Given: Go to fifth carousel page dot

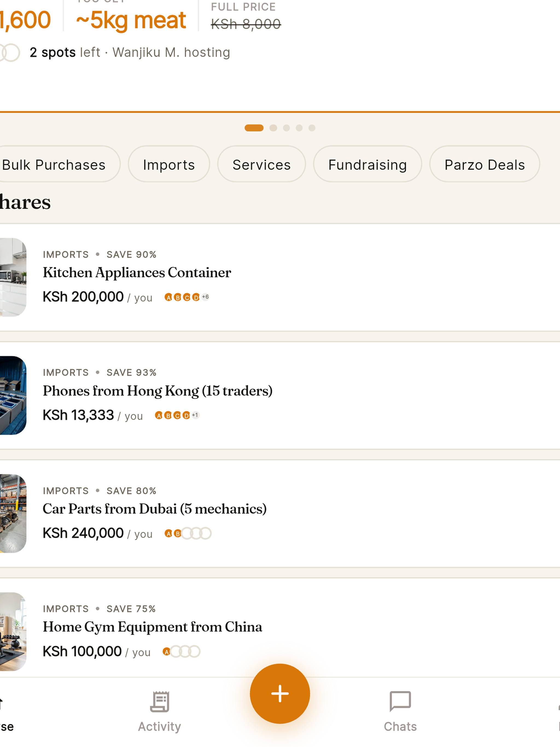Looking at the screenshot, I should [x=312, y=128].
